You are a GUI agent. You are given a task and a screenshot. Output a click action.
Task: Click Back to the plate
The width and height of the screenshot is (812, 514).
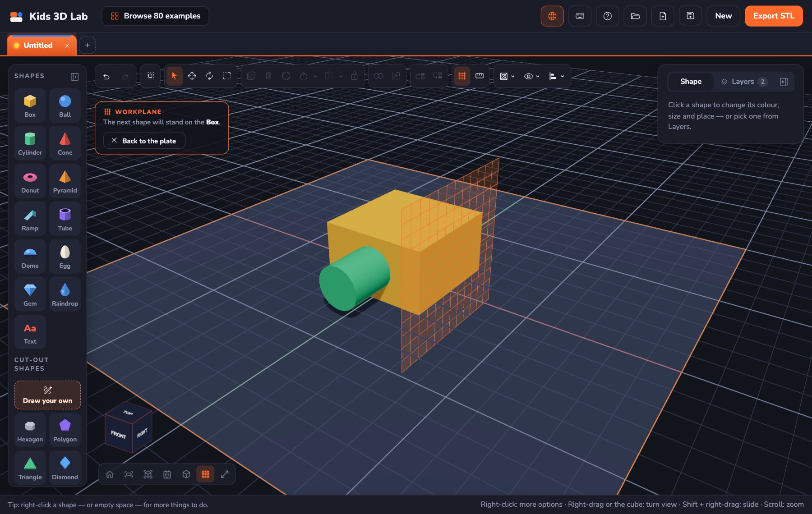click(x=144, y=141)
